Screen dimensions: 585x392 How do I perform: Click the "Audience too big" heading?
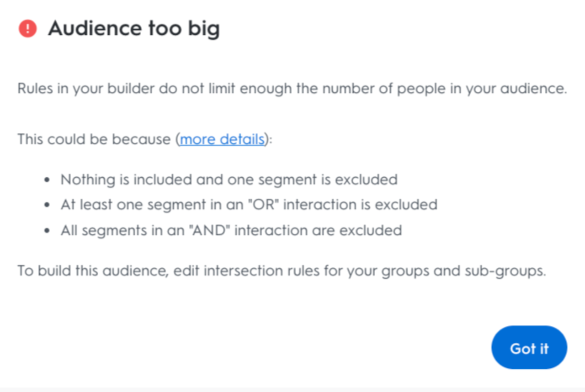point(134,29)
